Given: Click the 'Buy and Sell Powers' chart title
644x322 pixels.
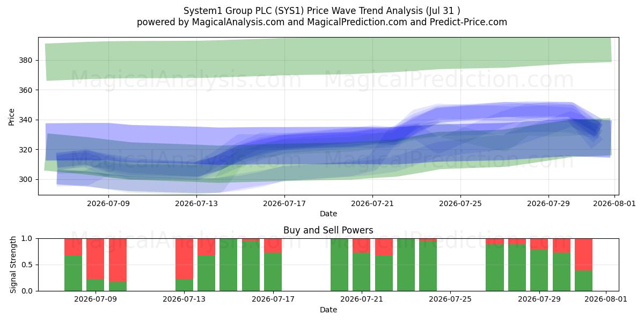Looking at the screenshot, I should (328, 230).
